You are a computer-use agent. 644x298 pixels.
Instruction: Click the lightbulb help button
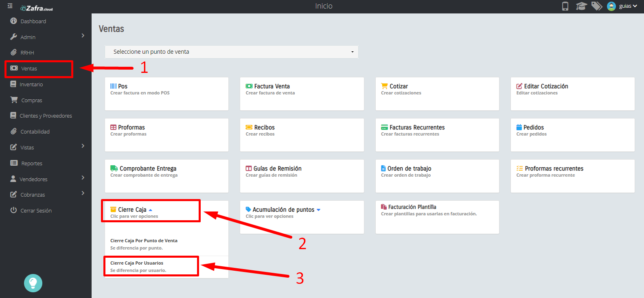click(33, 283)
